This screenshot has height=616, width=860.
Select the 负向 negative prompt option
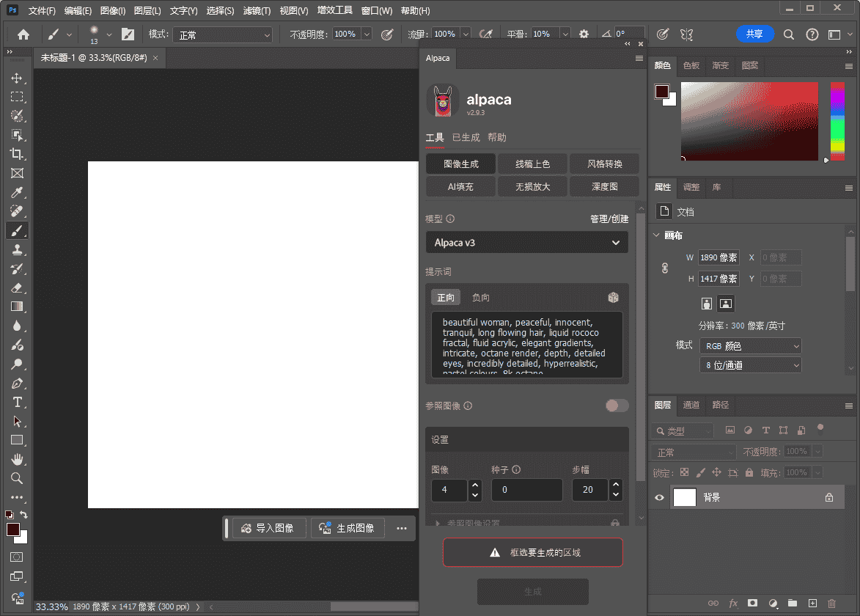coord(481,297)
